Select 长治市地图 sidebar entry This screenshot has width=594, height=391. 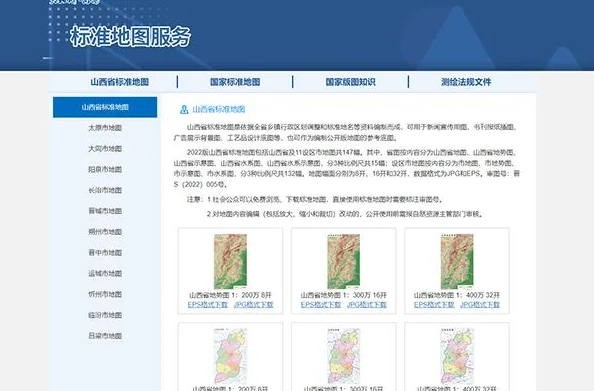[x=105, y=190]
